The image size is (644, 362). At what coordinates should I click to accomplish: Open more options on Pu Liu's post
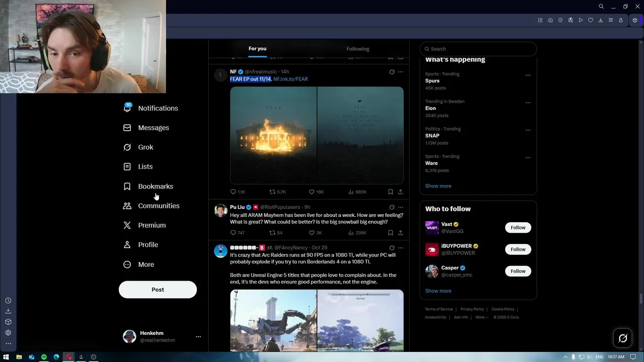[x=400, y=207]
